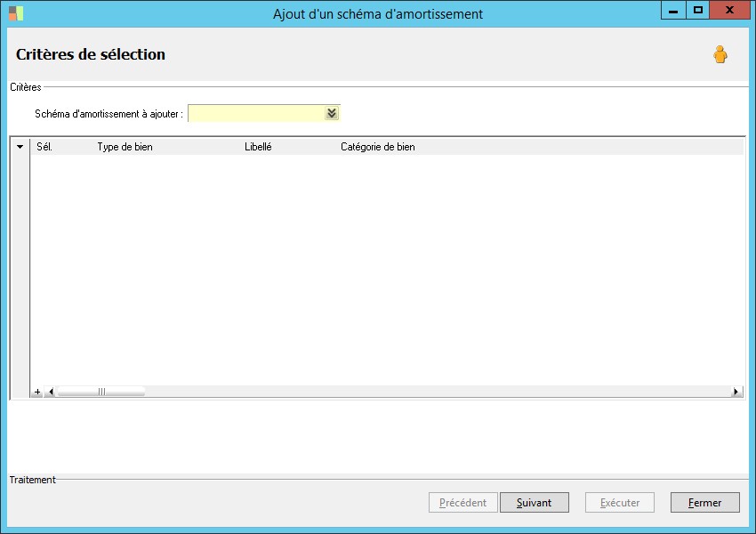Click the Précédent button
The width and height of the screenshot is (756, 534).
[x=462, y=503]
